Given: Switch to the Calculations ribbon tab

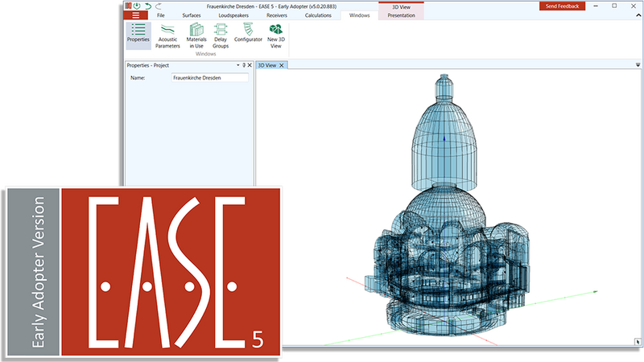Looking at the screenshot, I should (318, 15).
